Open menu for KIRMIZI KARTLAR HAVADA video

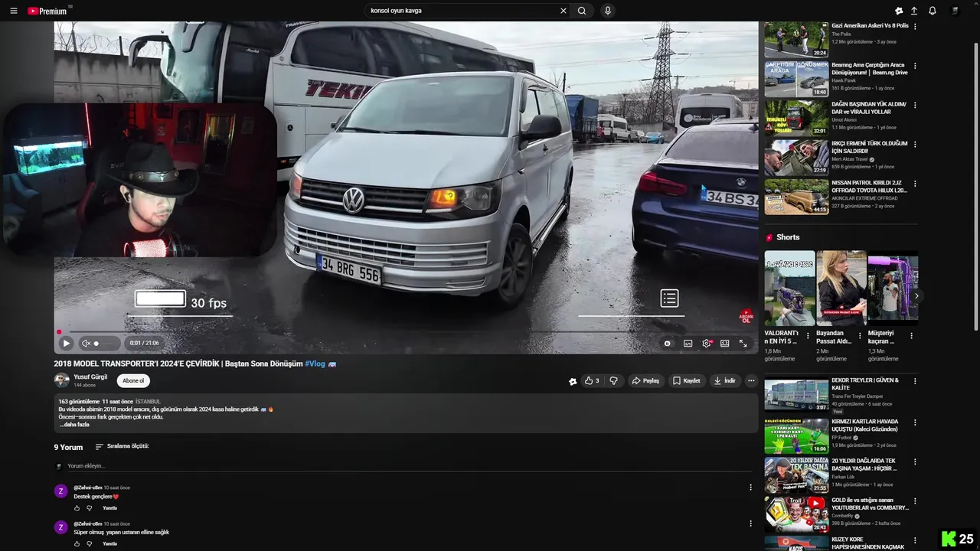tap(915, 422)
